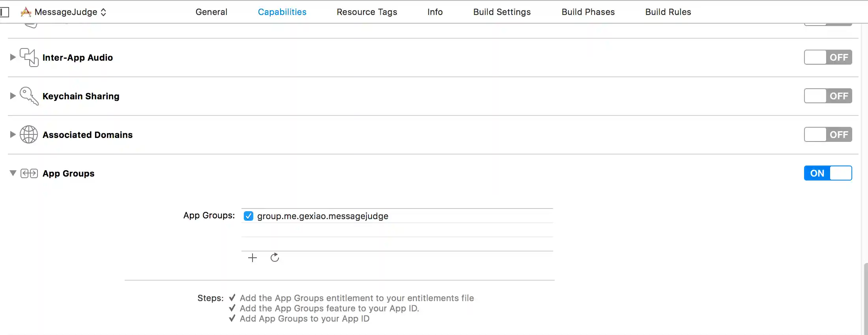Click the App Groups capability icon

(29, 173)
